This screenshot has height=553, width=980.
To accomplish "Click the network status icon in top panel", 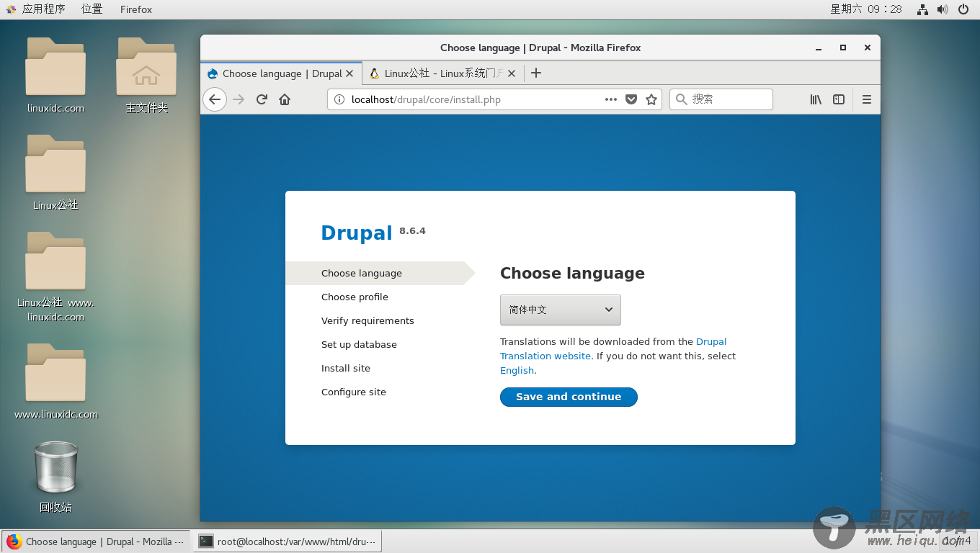I will pos(922,9).
